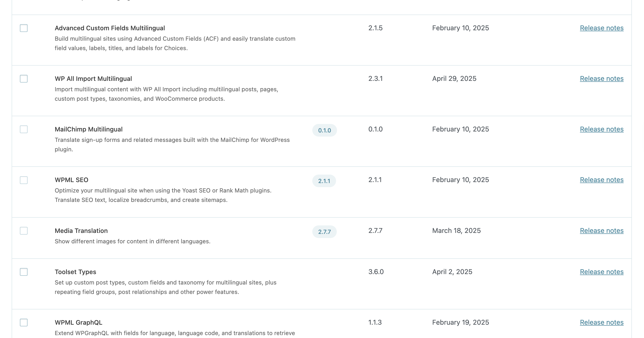View WPML GraphQL release notes
The width and height of the screenshot is (644, 338).
601,322
